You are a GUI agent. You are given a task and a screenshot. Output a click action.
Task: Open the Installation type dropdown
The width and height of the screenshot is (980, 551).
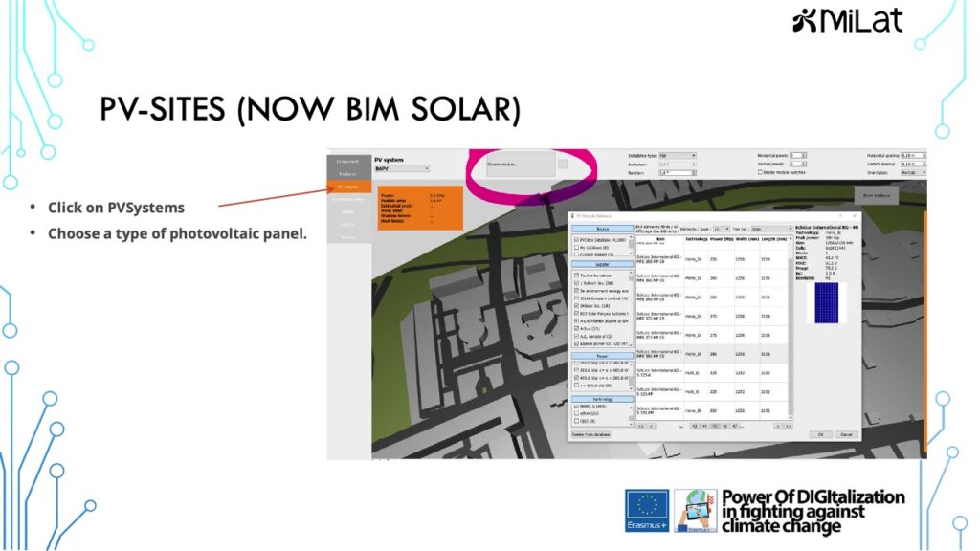tap(677, 155)
